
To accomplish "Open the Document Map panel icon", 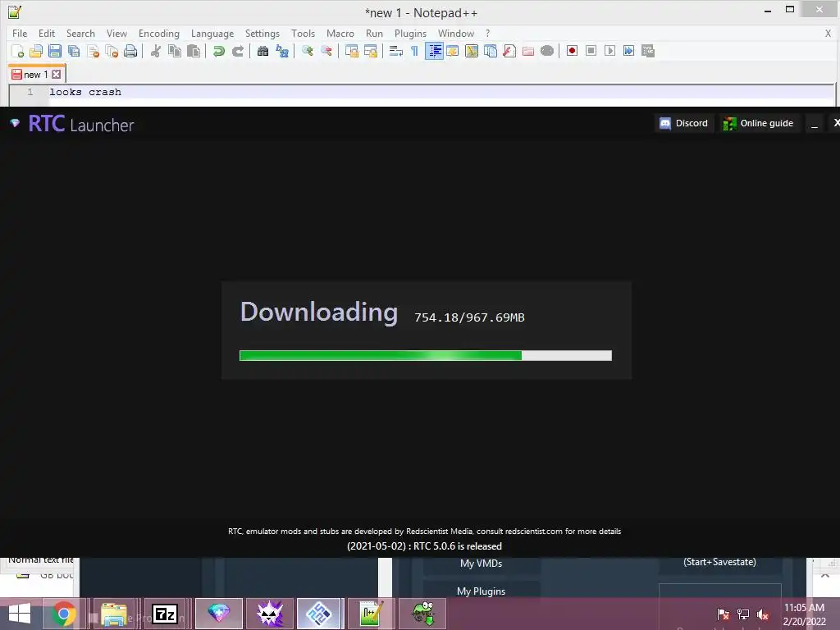I will [472, 51].
